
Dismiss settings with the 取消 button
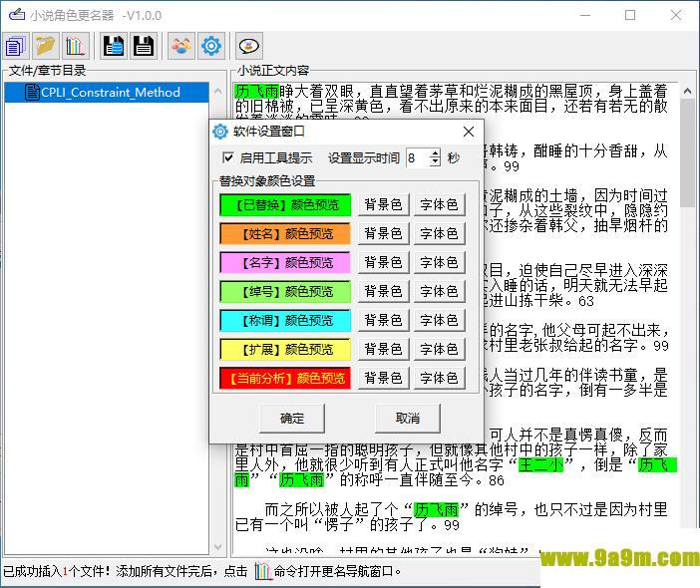pos(408,418)
